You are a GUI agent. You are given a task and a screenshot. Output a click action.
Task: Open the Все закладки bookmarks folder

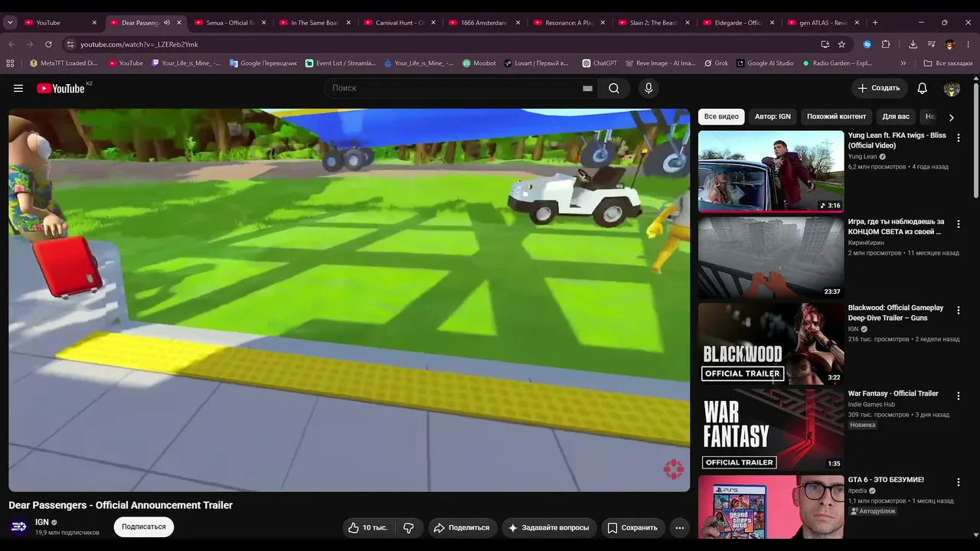pyautogui.click(x=948, y=64)
